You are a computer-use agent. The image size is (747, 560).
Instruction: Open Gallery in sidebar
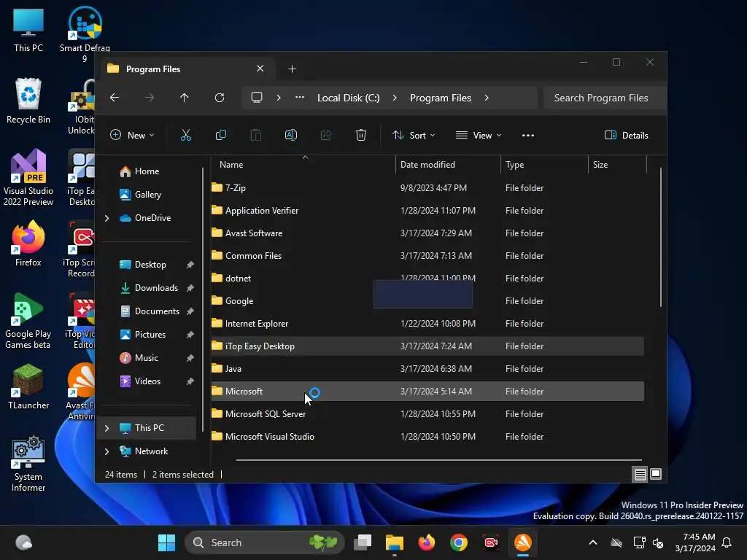[148, 195]
